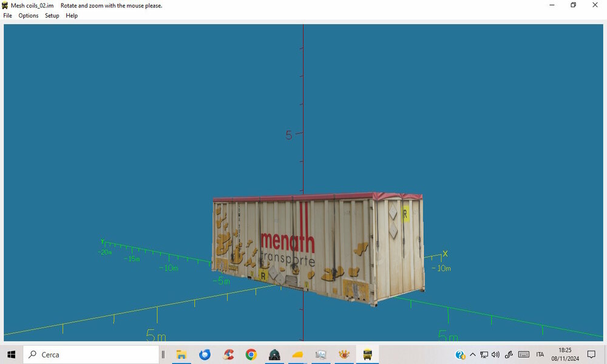607x364 pixels.
Task: Expand the hidden system tray icons
Action: coord(473,354)
